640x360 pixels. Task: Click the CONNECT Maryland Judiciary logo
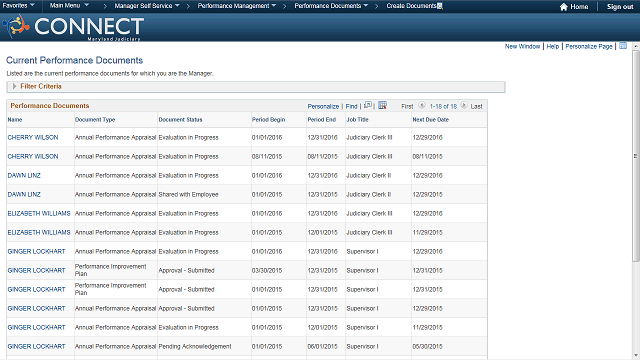(x=74, y=27)
